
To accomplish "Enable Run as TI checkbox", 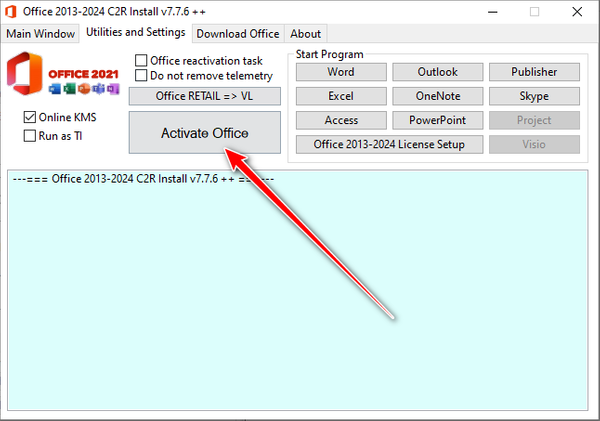I will [x=29, y=136].
